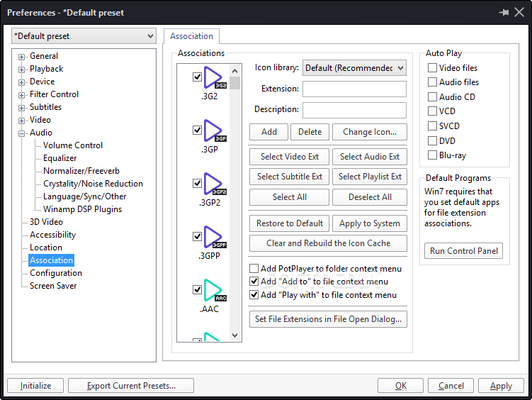532x400 pixels.
Task: Uncheck the .3GP association checkbox
Action: pos(197,130)
